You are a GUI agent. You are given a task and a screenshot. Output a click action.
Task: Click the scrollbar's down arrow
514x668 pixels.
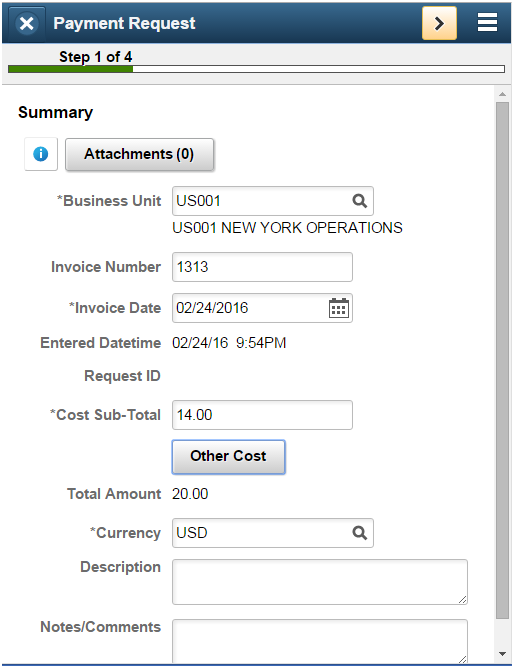503,654
